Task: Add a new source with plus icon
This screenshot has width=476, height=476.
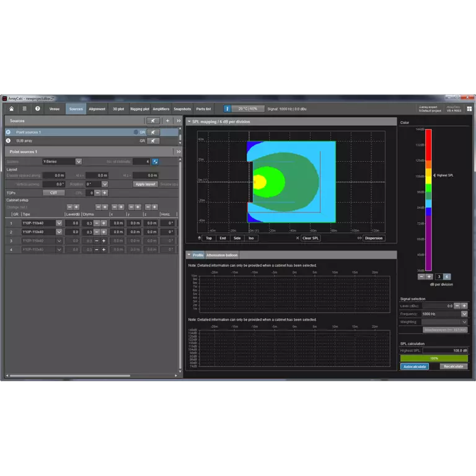Action: [x=167, y=121]
